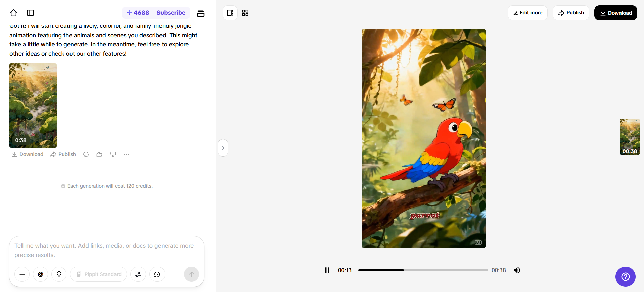Give the result a thumbs up

[99, 154]
